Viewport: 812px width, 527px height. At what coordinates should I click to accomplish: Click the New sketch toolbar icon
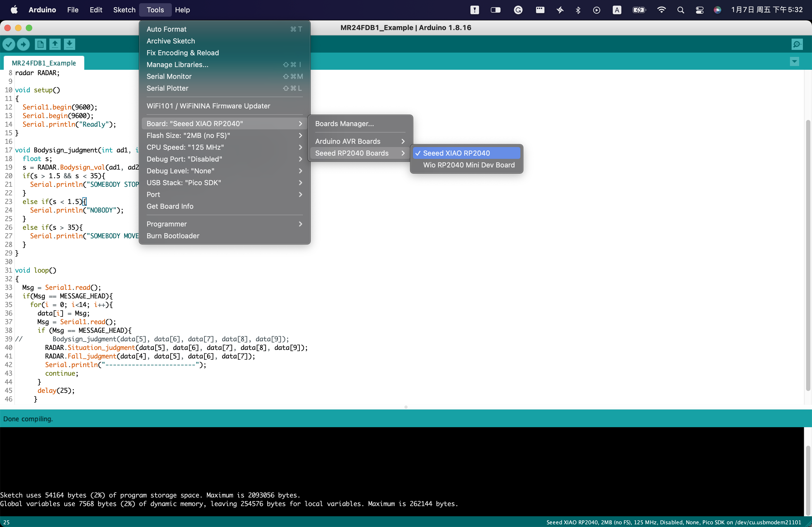[x=40, y=44]
